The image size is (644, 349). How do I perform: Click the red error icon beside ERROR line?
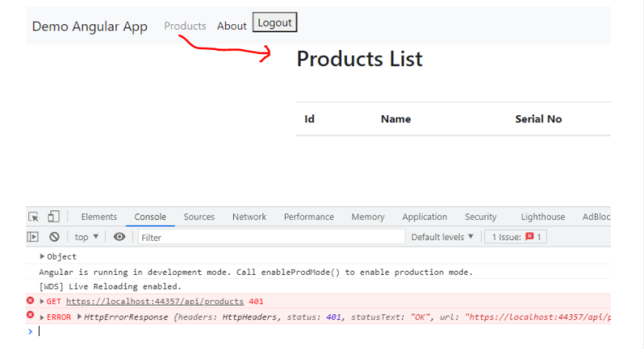pos(31,316)
